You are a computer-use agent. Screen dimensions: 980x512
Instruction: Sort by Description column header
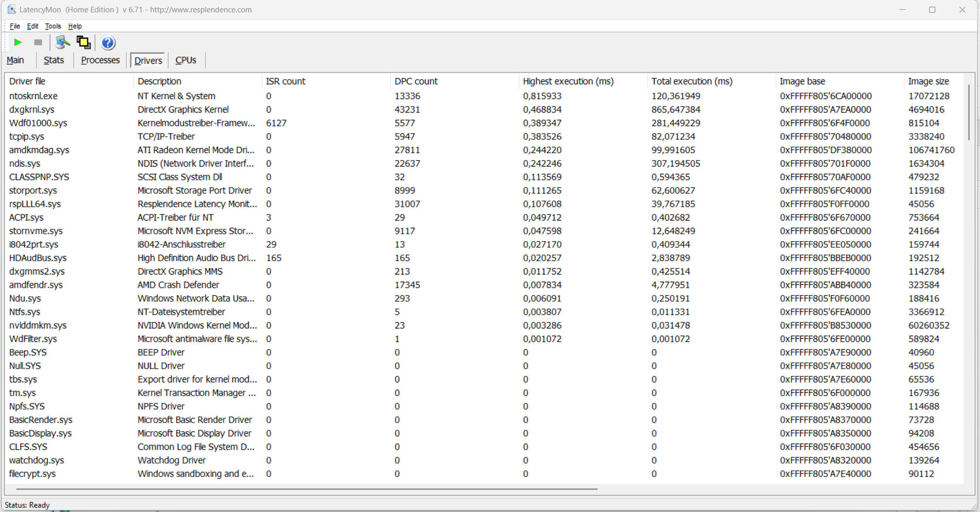[197, 81]
